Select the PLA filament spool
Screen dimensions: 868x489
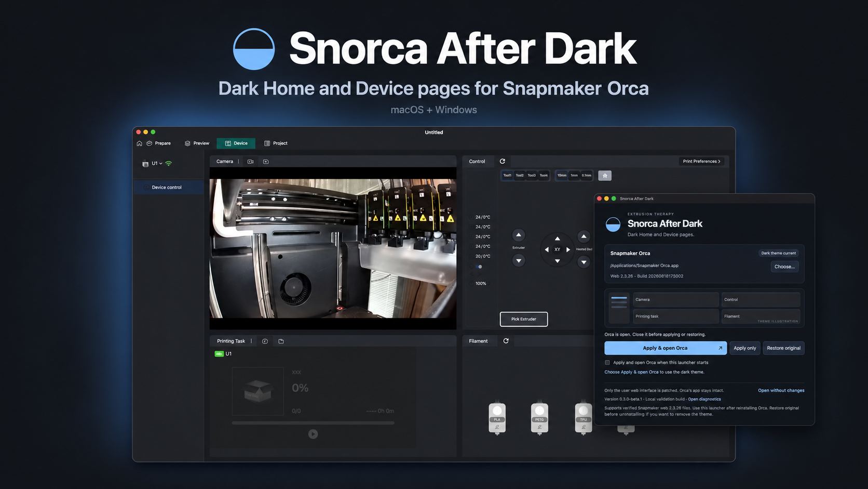click(x=497, y=418)
